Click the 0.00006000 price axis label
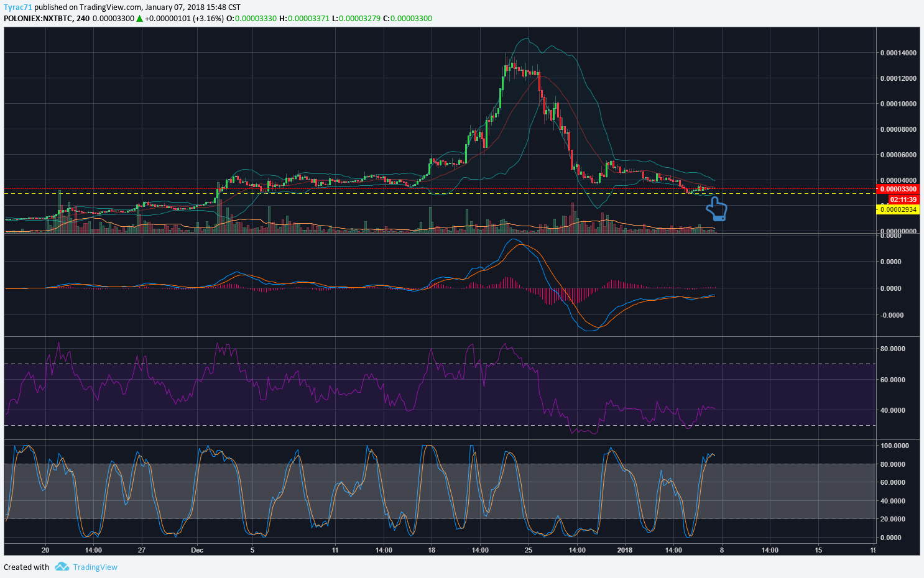 click(898, 155)
